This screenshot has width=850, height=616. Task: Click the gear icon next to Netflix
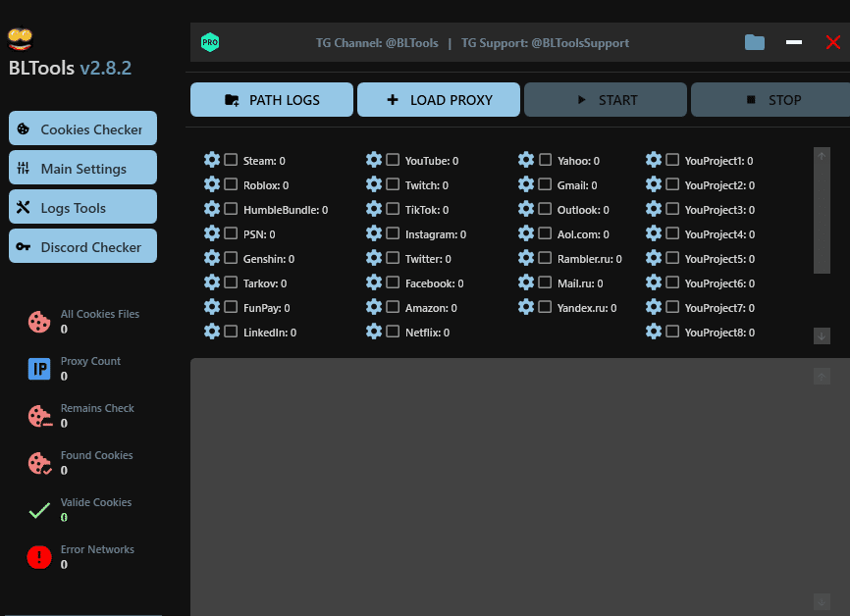[x=374, y=332]
